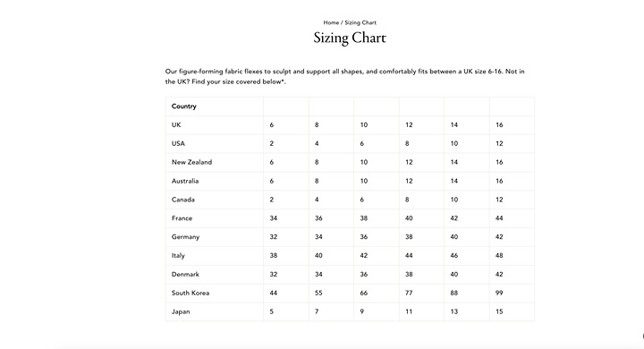Select the Japan row label

tap(181, 311)
